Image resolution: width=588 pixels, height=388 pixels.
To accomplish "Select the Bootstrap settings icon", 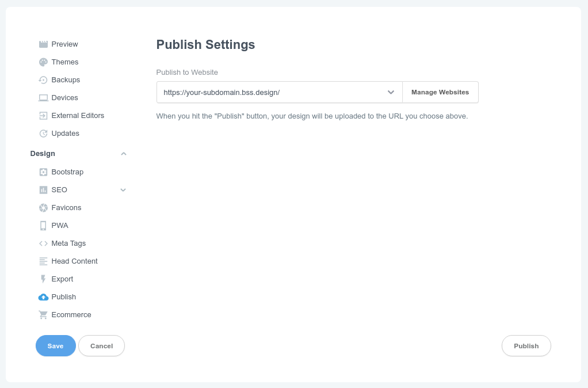I will (43, 172).
